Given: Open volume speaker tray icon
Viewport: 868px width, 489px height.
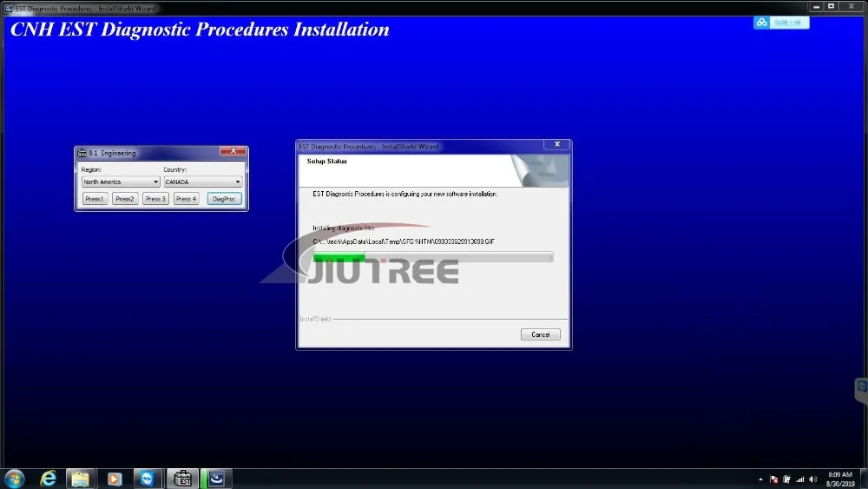Looking at the screenshot, I should pyautogui.click(x=812, y=479).
